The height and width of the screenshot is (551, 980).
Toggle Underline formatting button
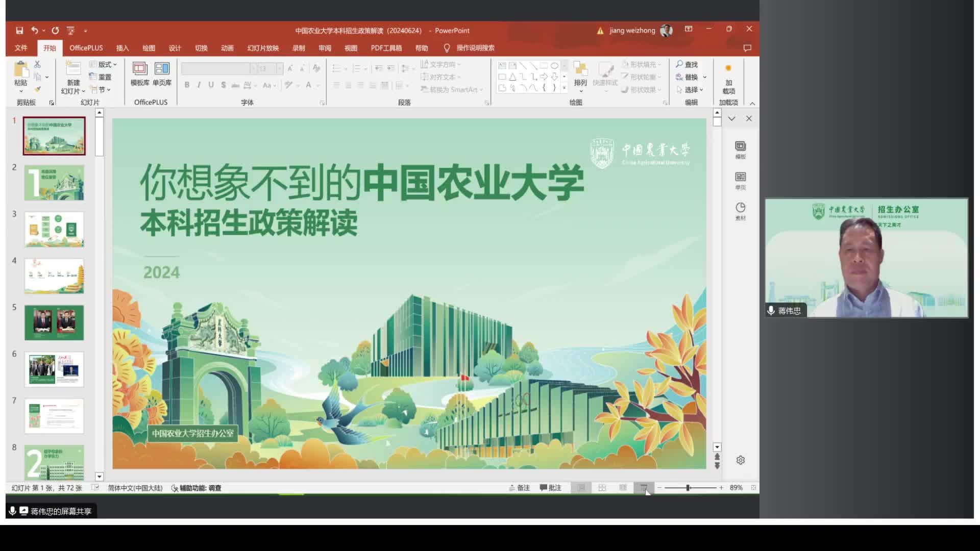tap(211, 85)
